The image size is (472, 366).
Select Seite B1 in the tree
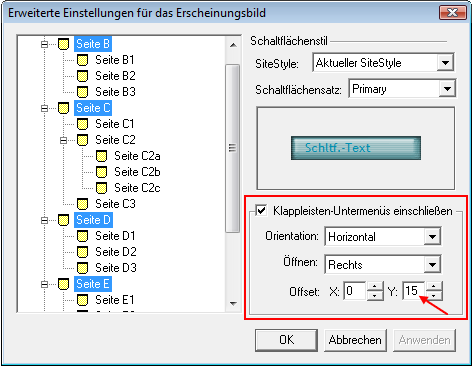(115, 60)
